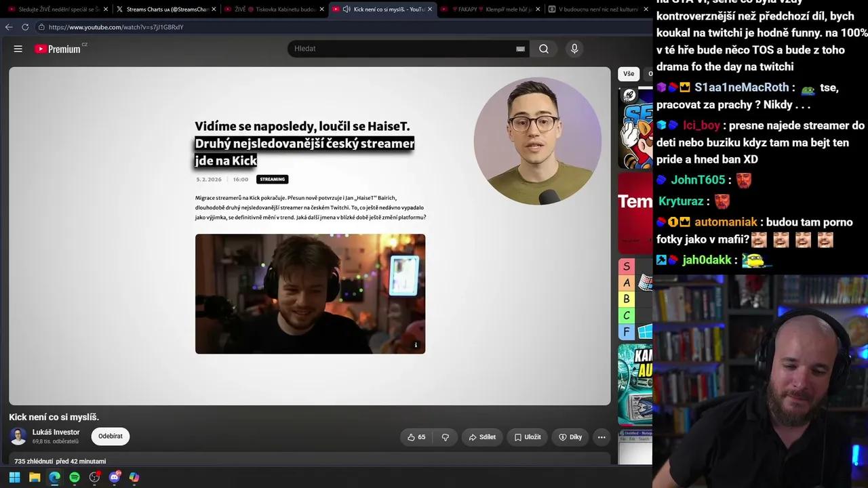This screenshot has height=488, width=868.
Task: Click the video player area
Action: point(310,236)
